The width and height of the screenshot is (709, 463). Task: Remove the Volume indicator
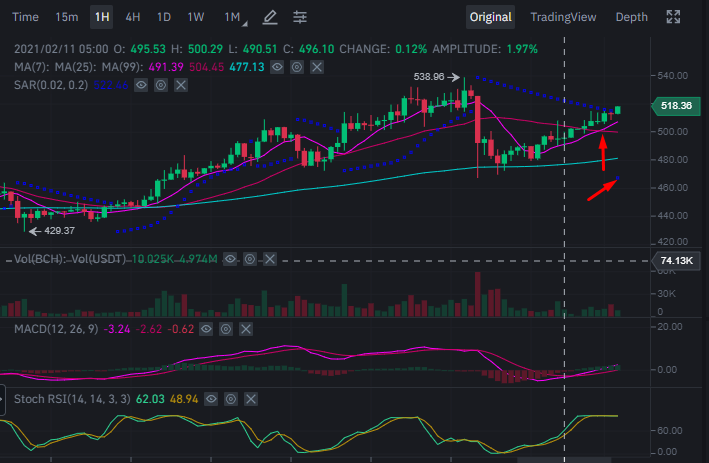tap(270, 259)
